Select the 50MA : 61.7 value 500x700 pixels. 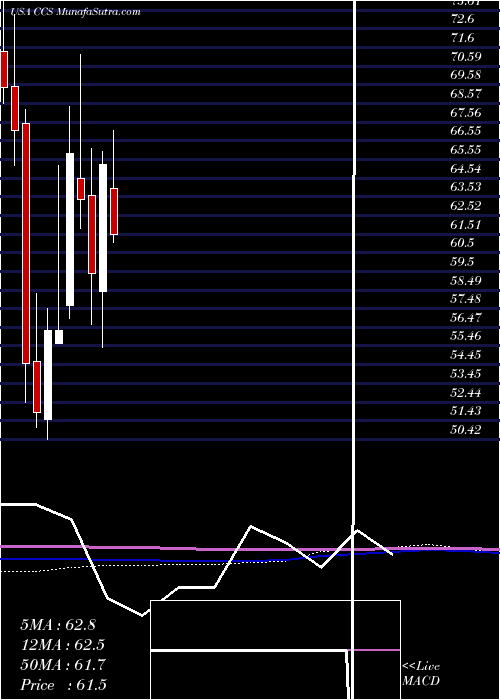tap(62, 665)
